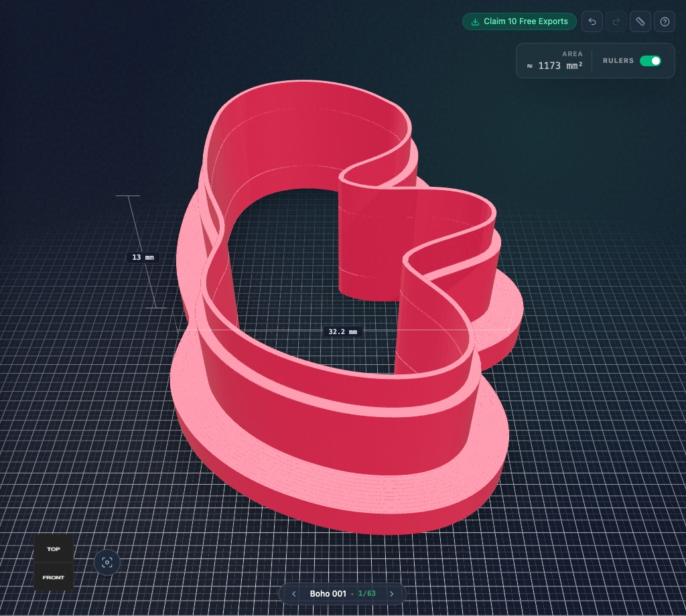This screenshot has height=616, width=686.
Task: Go to previous design arrow
Action: pyautogui.click(x=294, y=594)
